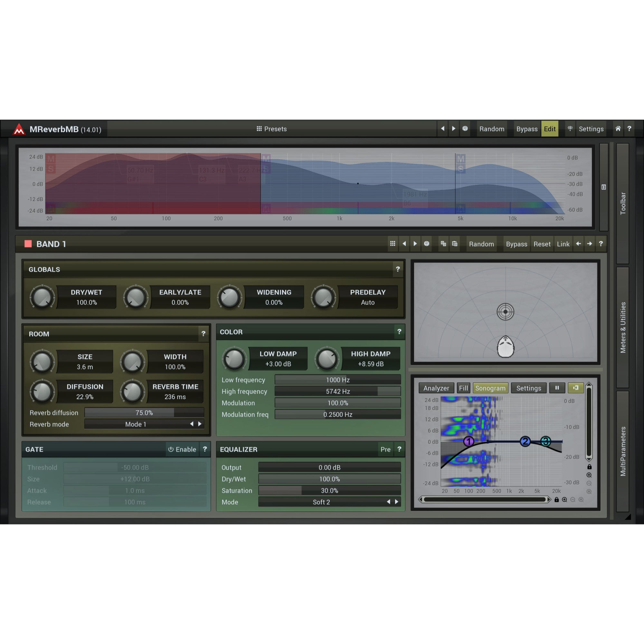Reset Band 1 settings
The height and width of the screenshot is (644, 644).
(x=542, y=244)
